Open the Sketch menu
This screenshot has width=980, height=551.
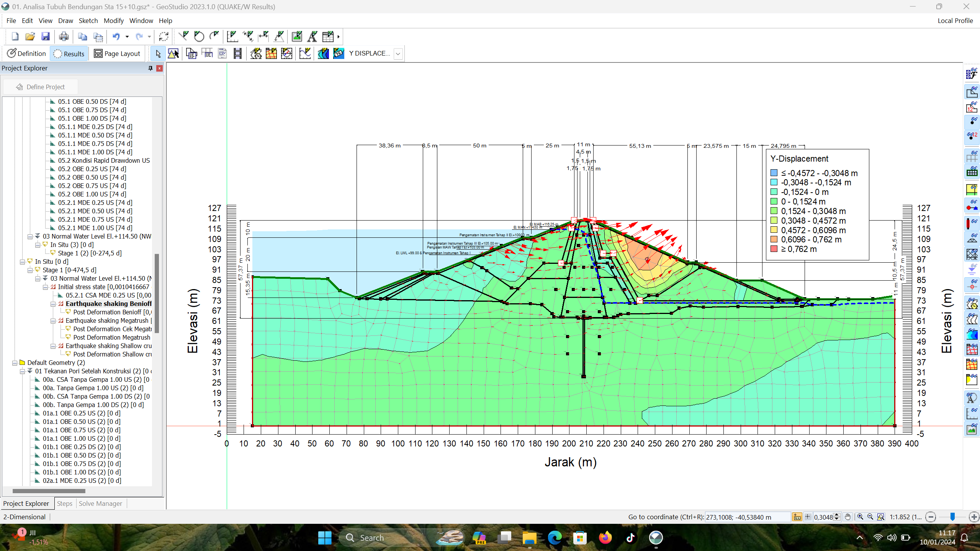pyautogui.click(x=88, y=21)
